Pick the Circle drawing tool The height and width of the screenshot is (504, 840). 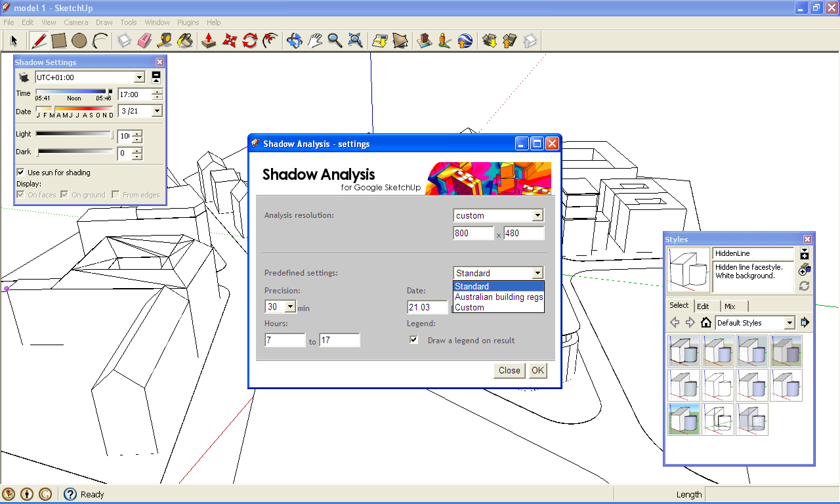pos(79,41)
